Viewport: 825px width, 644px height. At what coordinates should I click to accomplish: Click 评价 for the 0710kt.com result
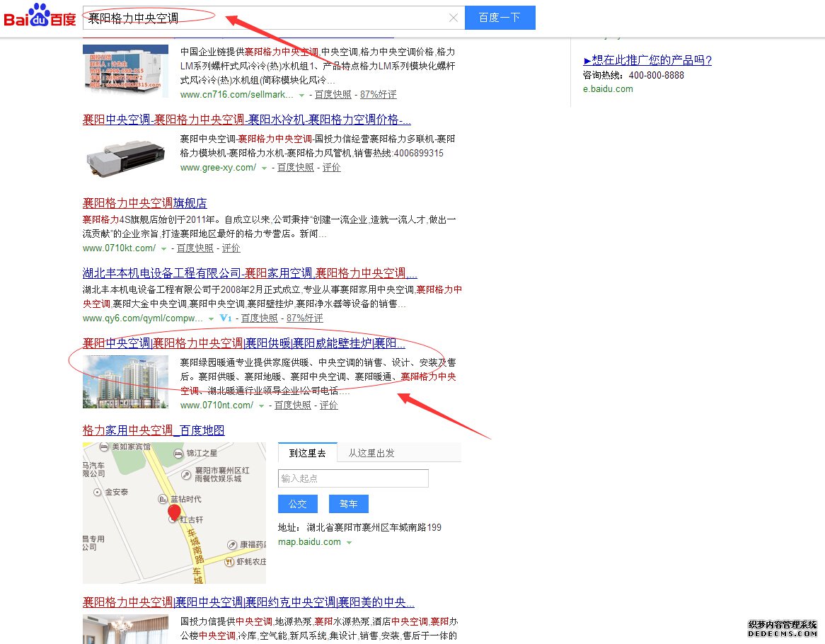pyautogui.click(x=231, y=248)
